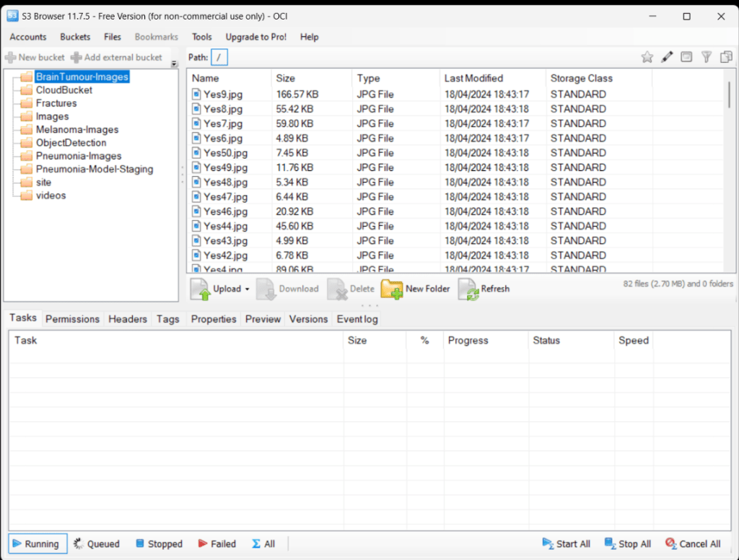Click the Yes9.jpg file icon
This screenshot has width=739, height=560.
pos(196,95)
